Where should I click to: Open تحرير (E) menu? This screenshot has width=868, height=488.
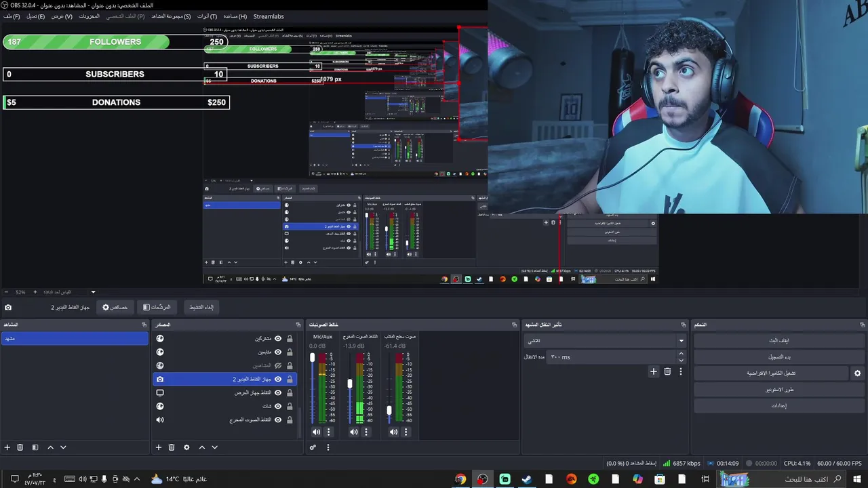tap(36, 16)
